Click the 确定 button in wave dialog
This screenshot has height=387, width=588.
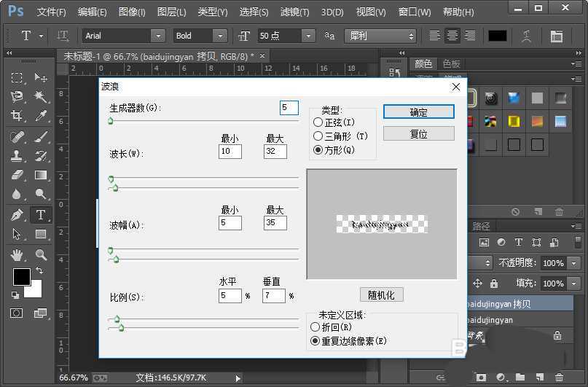coord(418,112)
